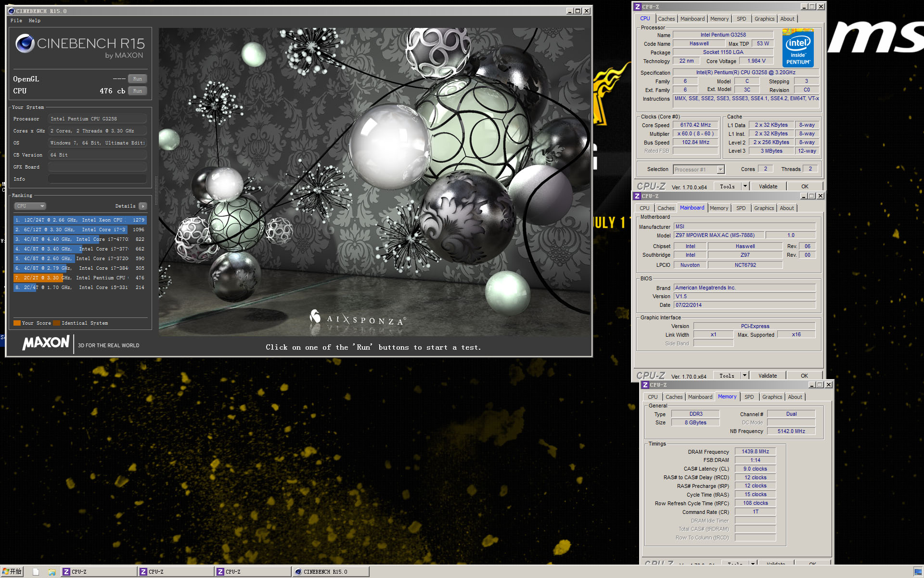Select rank 8 Core i5 214 row
Viewport: 924px width, 578px height.
click(x=80, y=288)
